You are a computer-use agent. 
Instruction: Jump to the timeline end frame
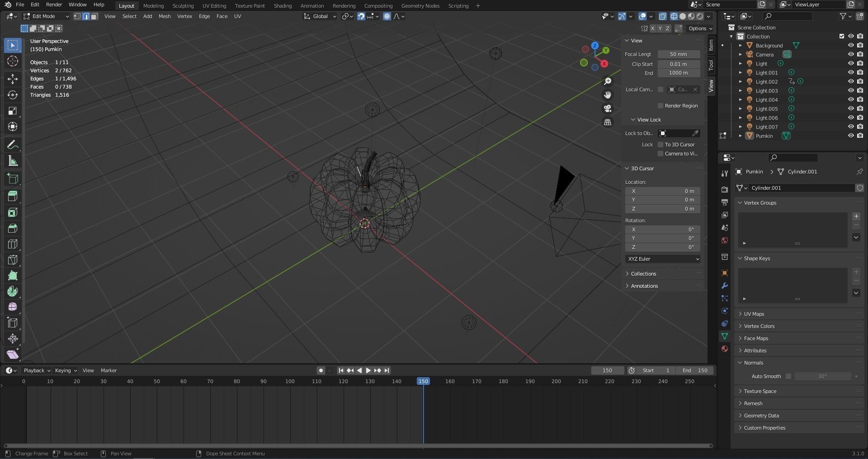coord(387,370)
